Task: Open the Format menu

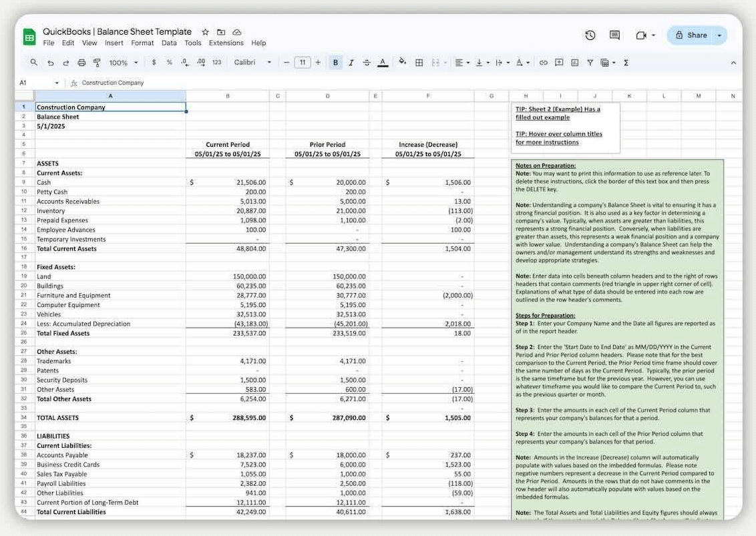Action: click(142, 43)
